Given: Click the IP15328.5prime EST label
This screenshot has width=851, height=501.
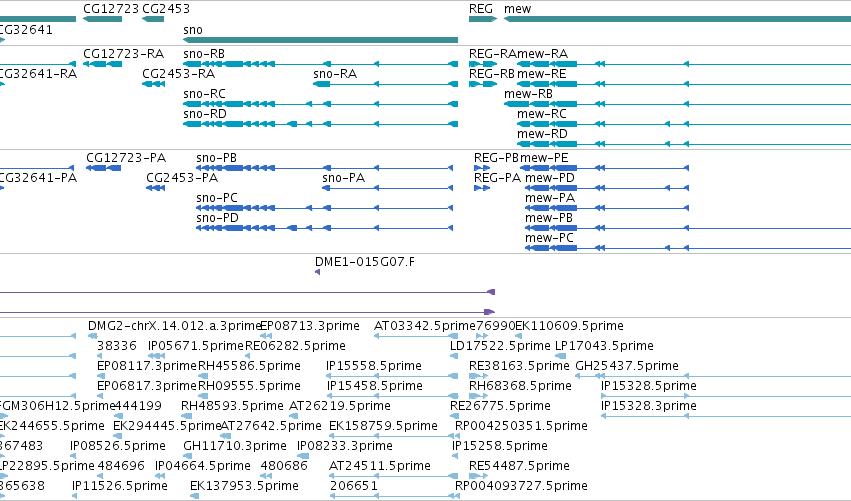Looking at the screenshot, I should (x=649, y=386).
